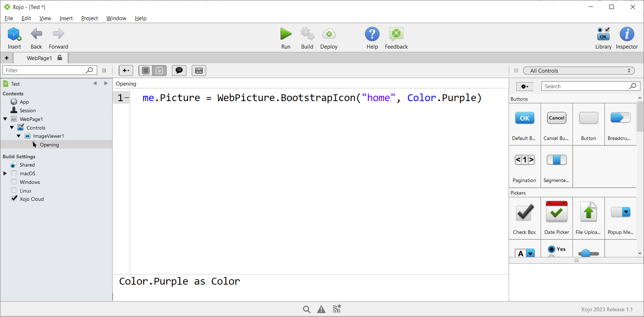Open Help with the question mark icon

coord(372,34)
